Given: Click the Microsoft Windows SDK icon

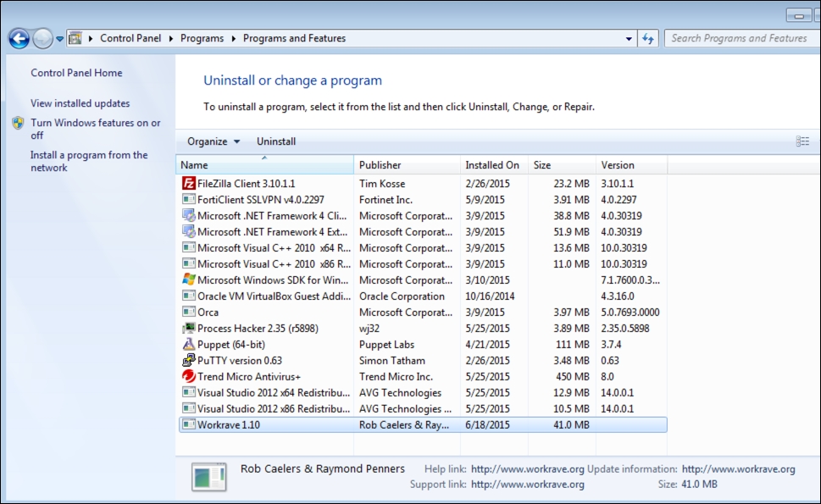Looking at the screenshot, I should tap(189, 280).
